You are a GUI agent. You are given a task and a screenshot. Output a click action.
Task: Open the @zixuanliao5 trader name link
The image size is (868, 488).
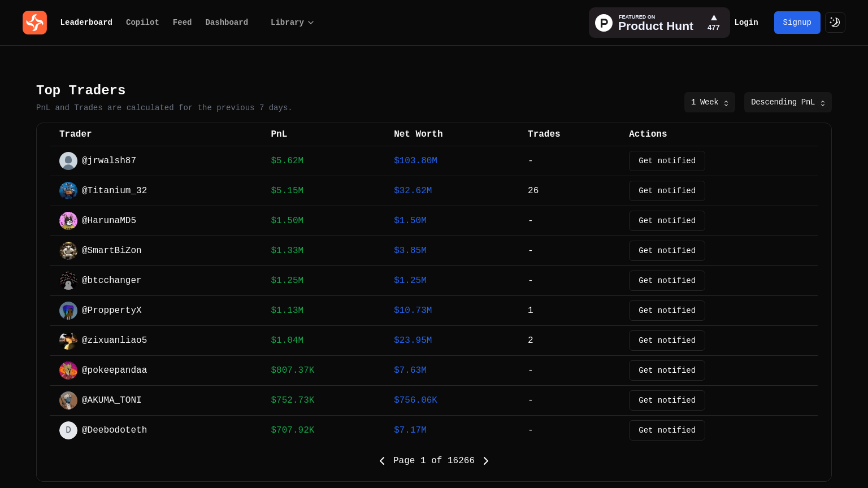(114, 341)
